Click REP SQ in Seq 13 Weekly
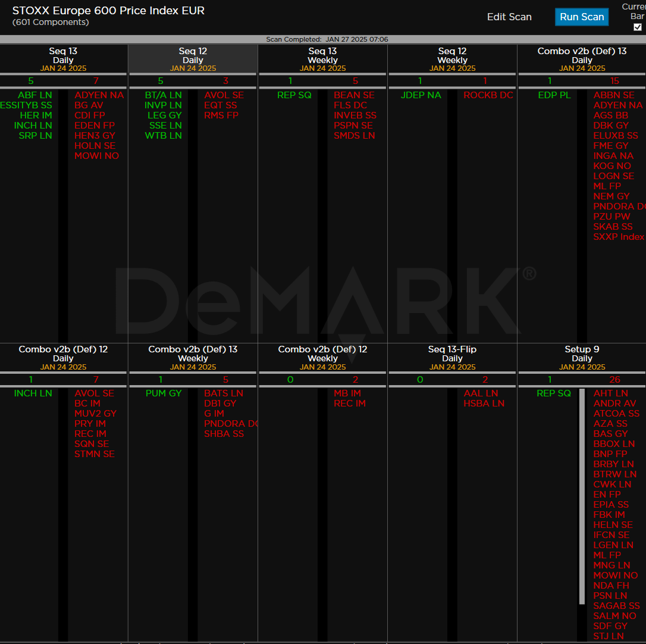 [x=294, y=95]
